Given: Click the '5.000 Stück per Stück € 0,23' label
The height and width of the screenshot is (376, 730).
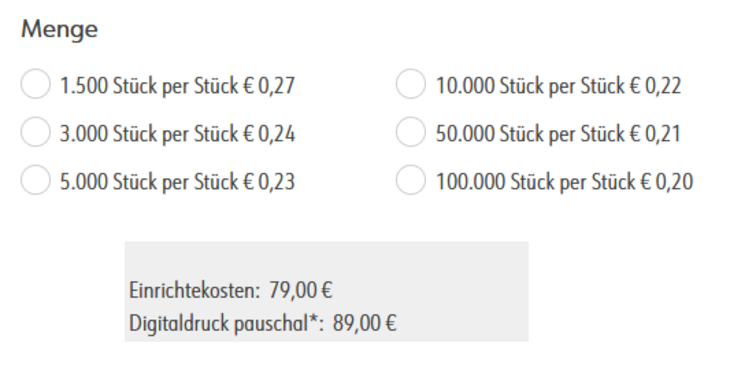Looking at the screenshot, I should click(x=177, y=182).
